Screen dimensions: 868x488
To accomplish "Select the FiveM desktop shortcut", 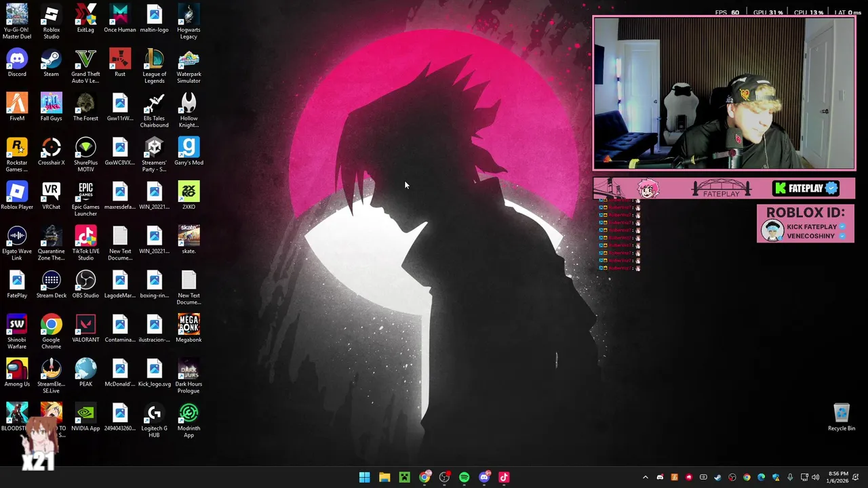I will [x=17, y=107].
